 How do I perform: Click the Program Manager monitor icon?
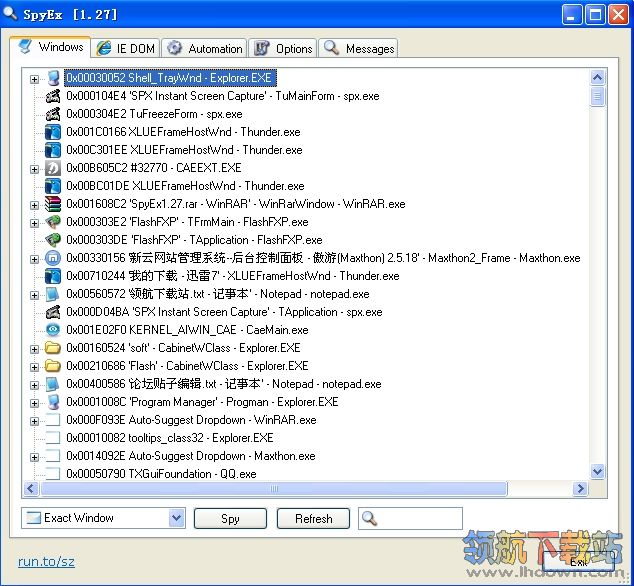53,402
